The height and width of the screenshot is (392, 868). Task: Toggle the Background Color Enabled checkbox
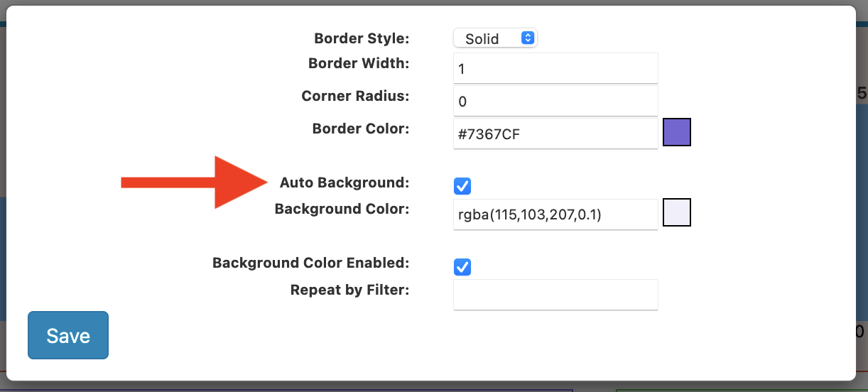462,267
